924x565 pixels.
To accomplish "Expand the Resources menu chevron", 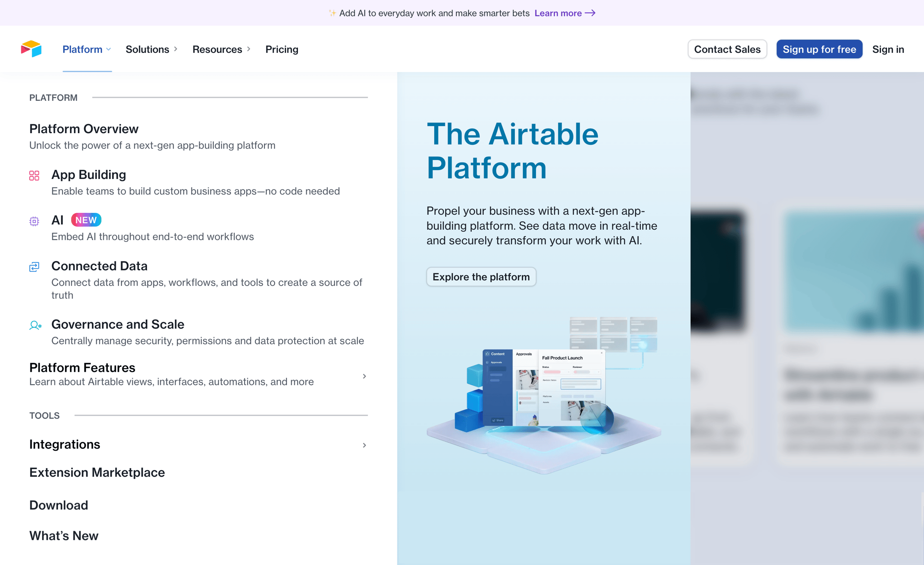I will coord(249,49).
